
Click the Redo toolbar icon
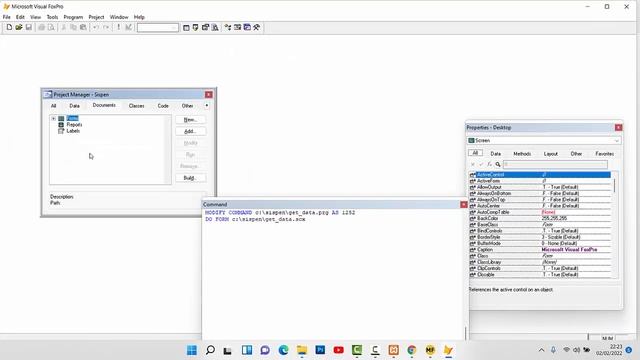tap(106, 27)
